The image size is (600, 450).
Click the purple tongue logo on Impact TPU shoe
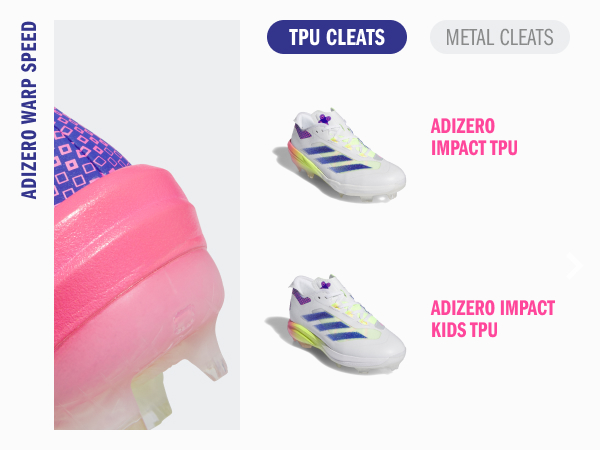324,119
